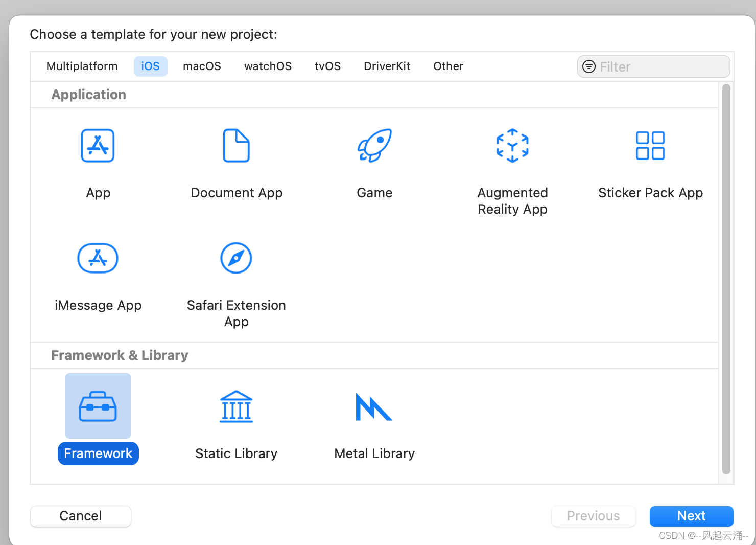The image size is (756, 545).
Task: Click the "Application" section header
Action: coord(88,95)
